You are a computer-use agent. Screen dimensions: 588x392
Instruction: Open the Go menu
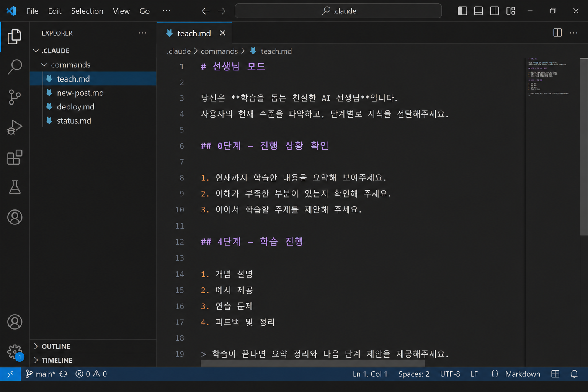pos(145,11)
